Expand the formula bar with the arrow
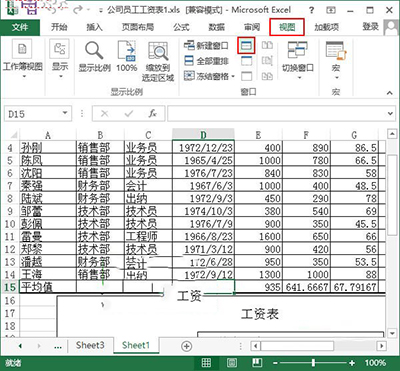The height and width of the screenshot is (371, 400). click(391, 114)
